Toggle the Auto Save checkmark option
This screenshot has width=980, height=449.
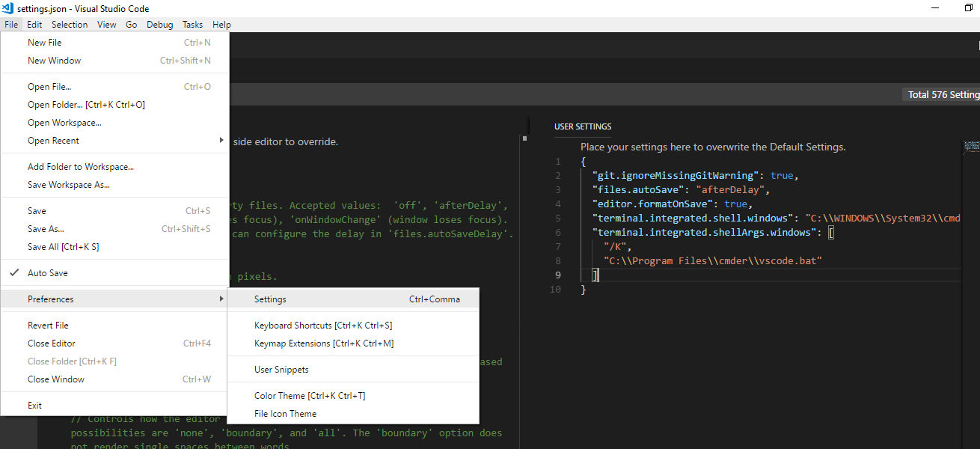click(x=114, y=273)
